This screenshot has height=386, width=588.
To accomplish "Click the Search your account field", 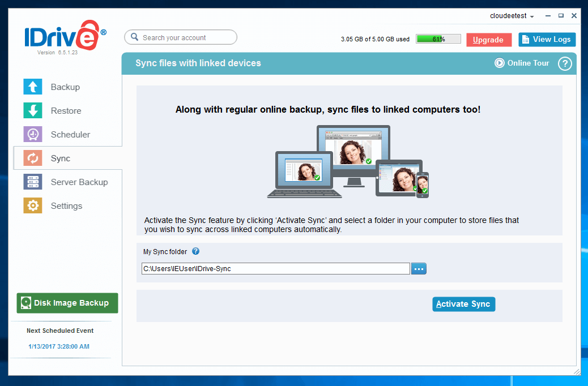I will click(181, 37).
